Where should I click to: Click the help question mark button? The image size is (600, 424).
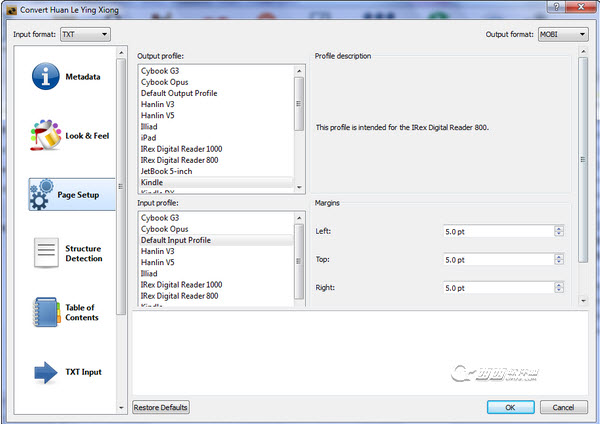[556, 7]
